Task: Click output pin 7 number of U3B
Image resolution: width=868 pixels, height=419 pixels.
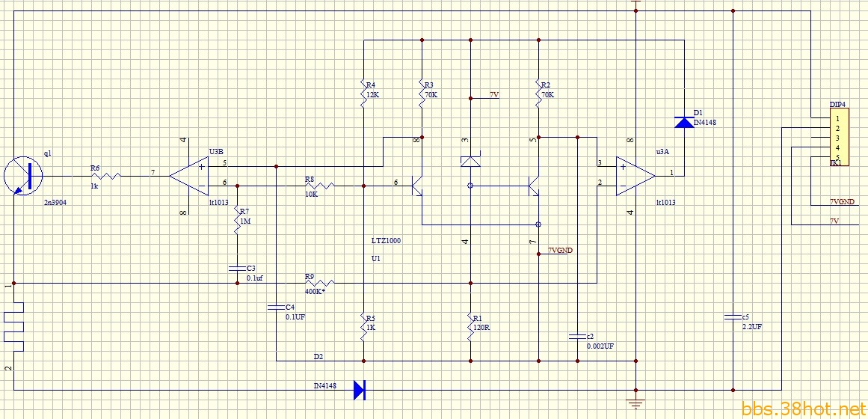Action: pyautogui.click(x=153, y=172)
